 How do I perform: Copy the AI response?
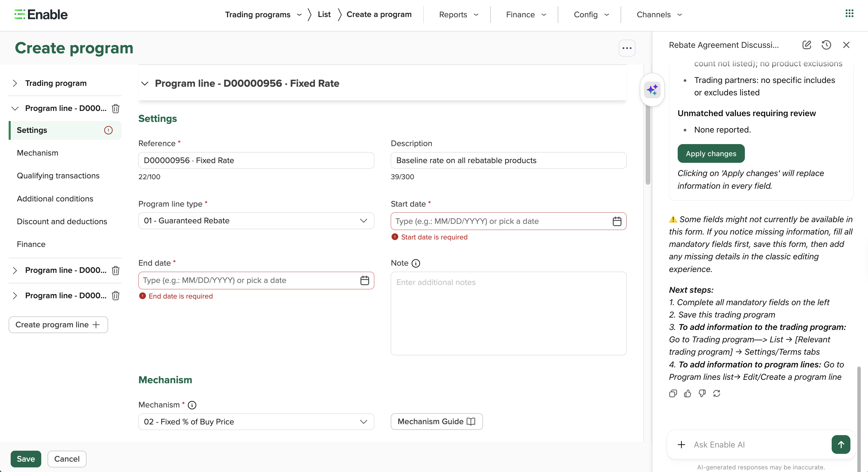(673, 393)
